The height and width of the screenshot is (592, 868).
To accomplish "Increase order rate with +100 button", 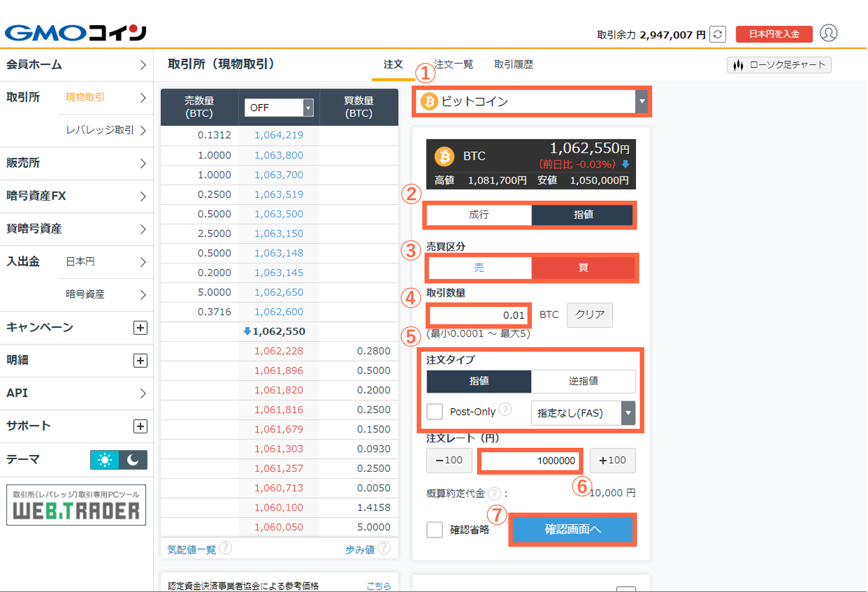I will point(612,461).
